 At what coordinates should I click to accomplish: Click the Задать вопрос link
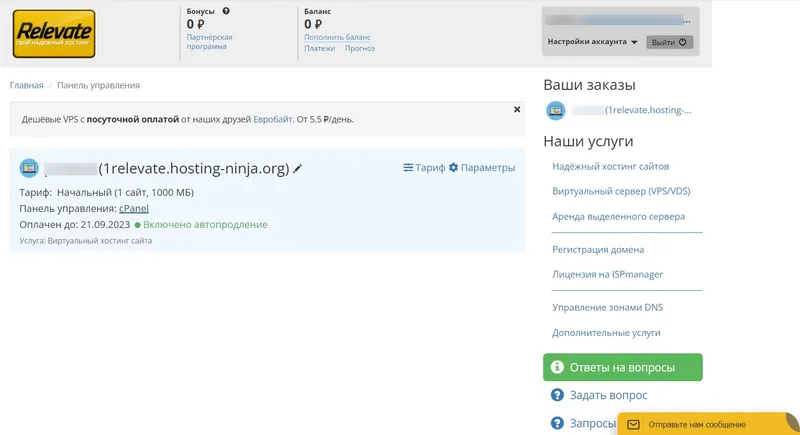pos(608,395)
